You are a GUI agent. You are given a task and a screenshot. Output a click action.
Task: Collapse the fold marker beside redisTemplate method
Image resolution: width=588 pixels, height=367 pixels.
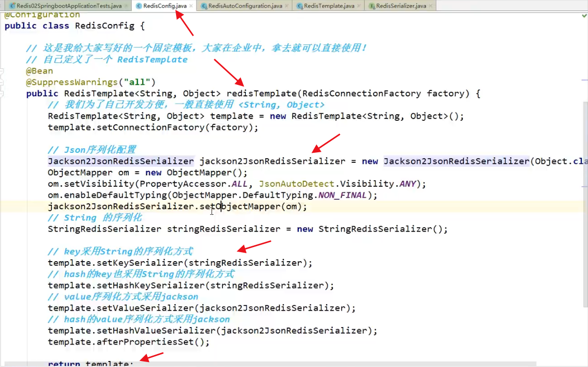point(1,93)
